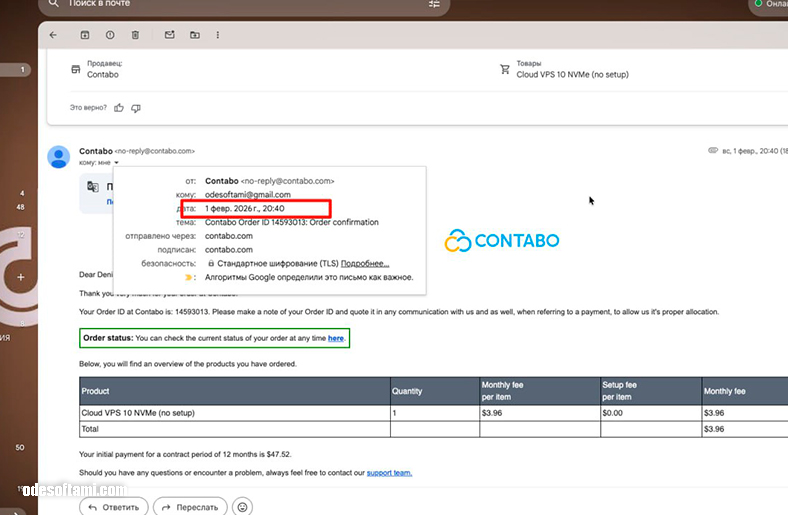The width and height of the screenshot is (788, 515).
Task: Open order status 'here' link
Action: tap(336, 338)
